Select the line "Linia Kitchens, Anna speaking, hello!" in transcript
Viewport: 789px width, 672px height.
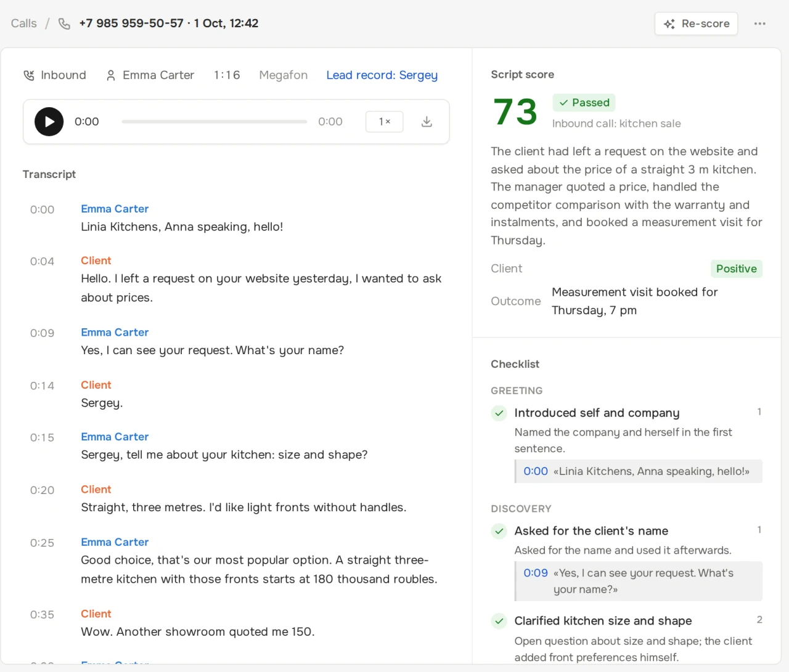pyautogui.click(x=182, y=227)
